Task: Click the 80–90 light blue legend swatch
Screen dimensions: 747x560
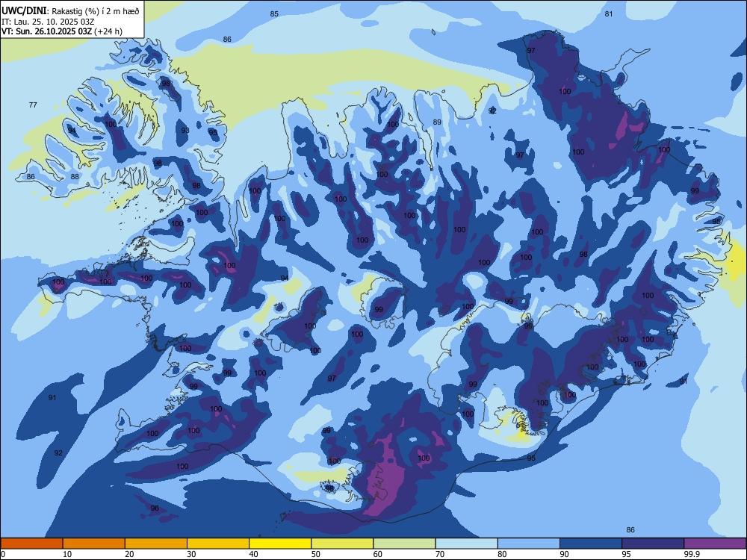Action: 529,544
